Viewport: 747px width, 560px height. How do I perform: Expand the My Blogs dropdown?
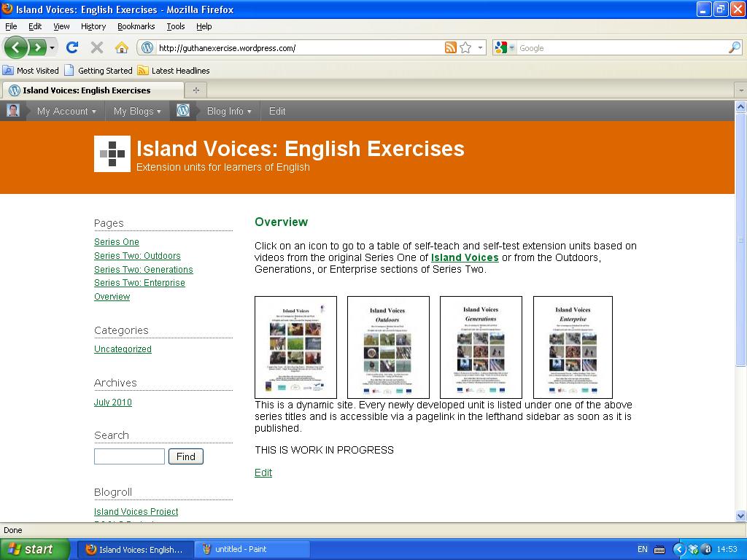137,112
